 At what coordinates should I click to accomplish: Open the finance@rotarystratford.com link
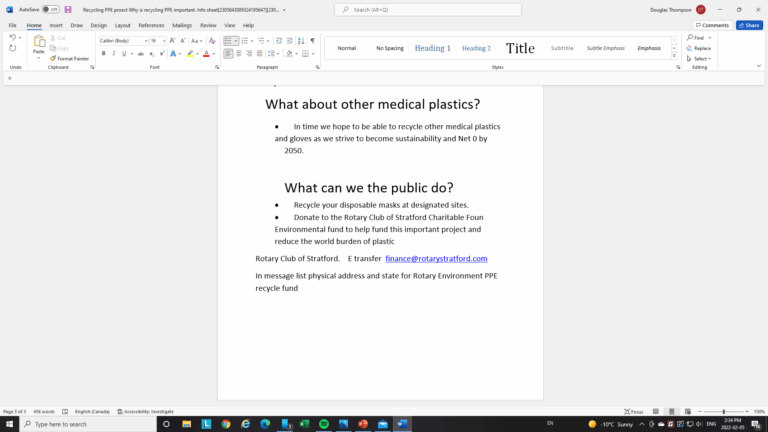436,259
